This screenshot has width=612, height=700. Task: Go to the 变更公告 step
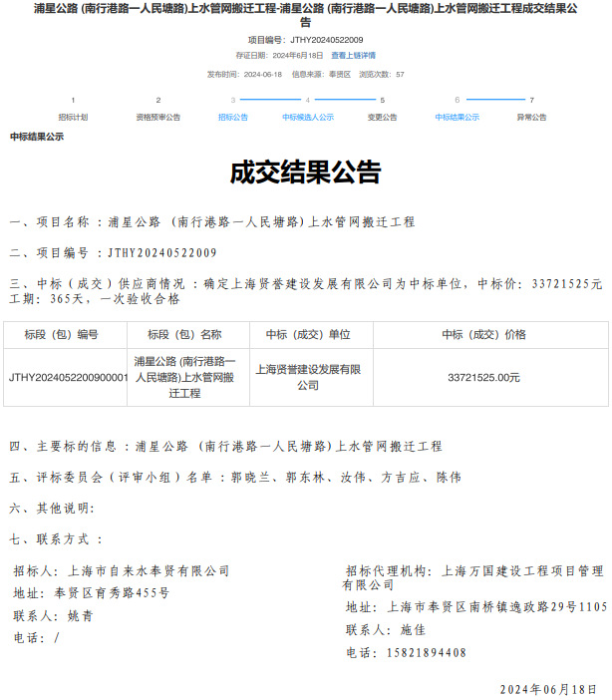pyautogui.click(x=382, y=117)
